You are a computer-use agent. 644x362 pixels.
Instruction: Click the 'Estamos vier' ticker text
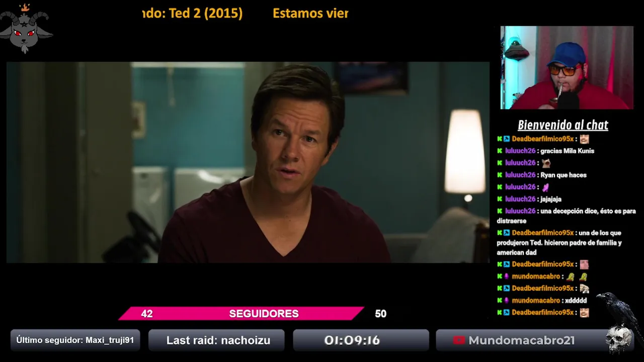click(x=310, y=14)
